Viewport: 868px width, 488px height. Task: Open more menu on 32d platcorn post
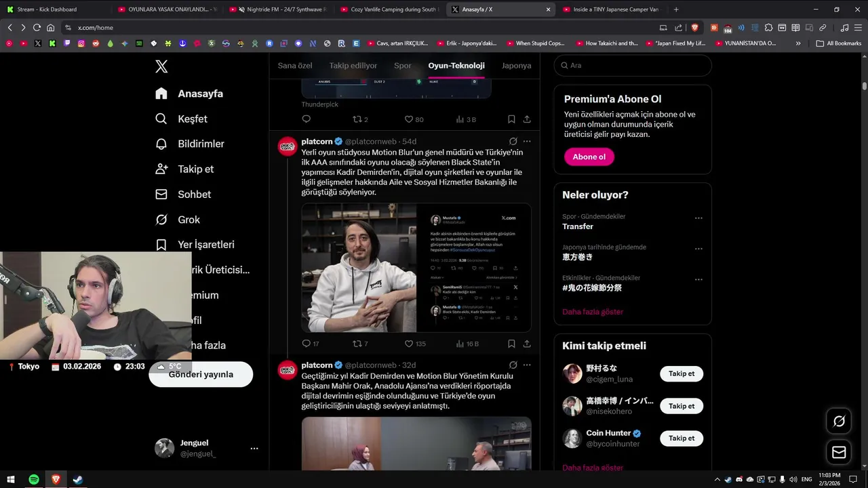pyautogui.click(x=527, y=365)
